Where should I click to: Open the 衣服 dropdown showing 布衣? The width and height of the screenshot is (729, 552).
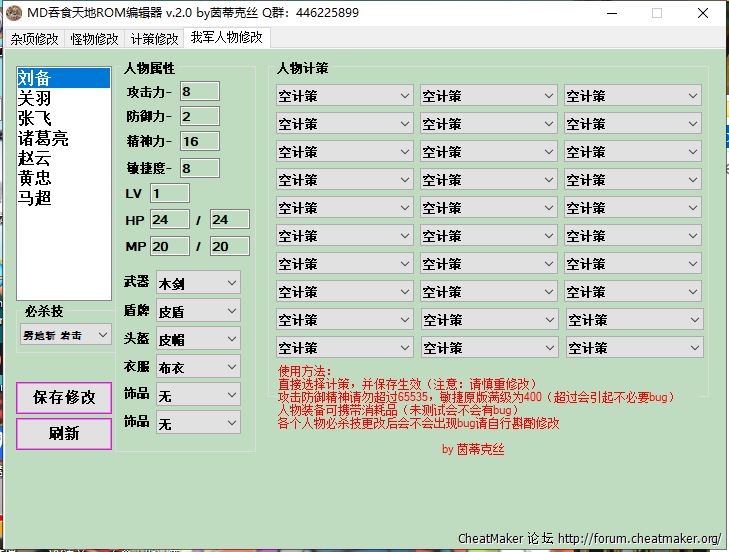click(197, 367)
